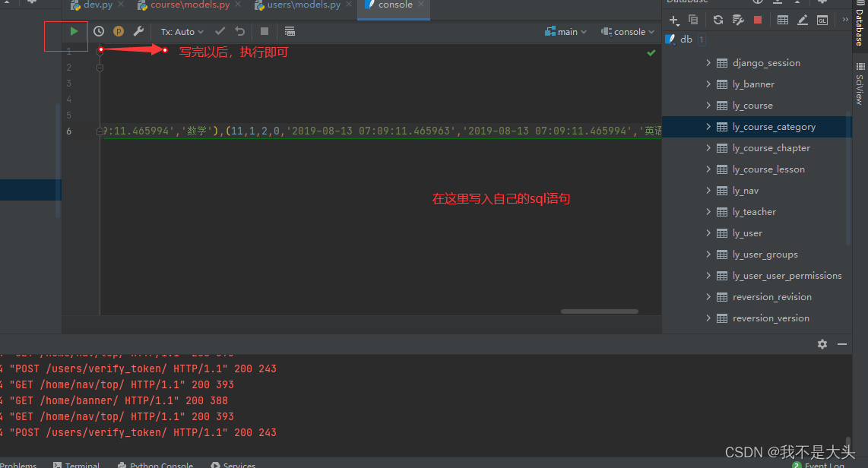The width and height of the screenshot is (868, 468).
Task: Open query execution history via the clock icon
Action: [x=99, y=31]
